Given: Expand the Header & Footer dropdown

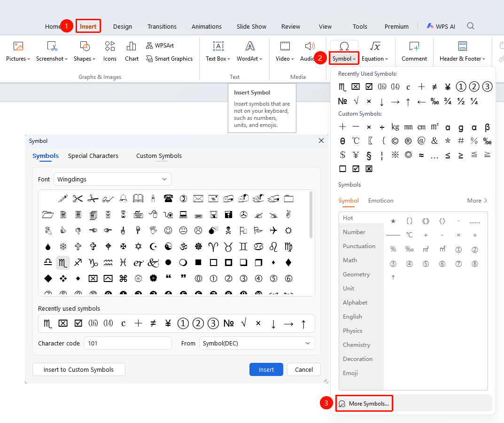Looking at the screenshot, I should [463, 59].
